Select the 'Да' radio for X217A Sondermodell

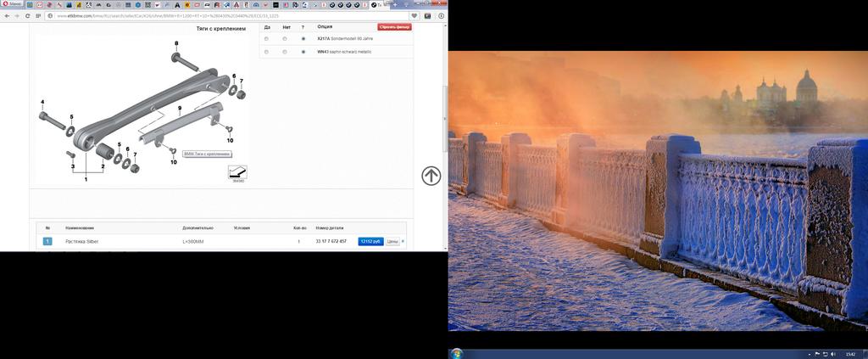click(266, 39)
